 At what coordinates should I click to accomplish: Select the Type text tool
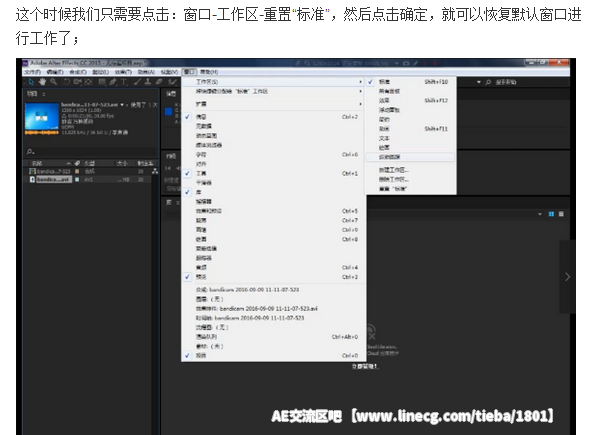(124, 82)
